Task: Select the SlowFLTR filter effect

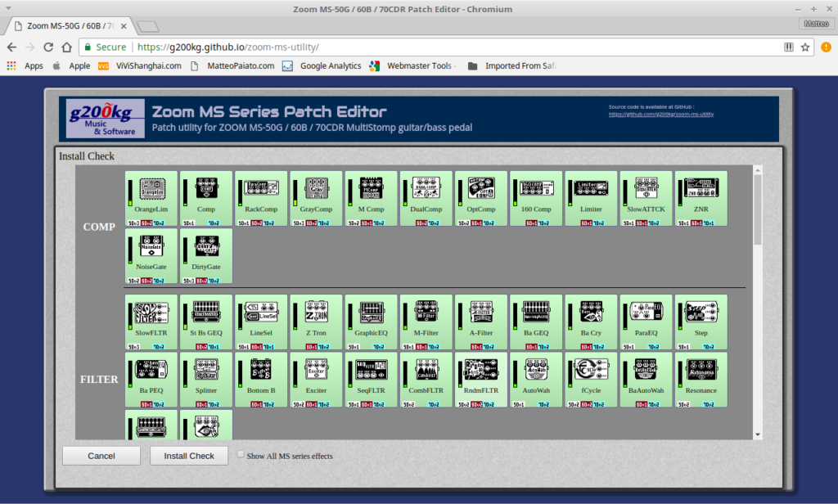Action: coord(151,322)
